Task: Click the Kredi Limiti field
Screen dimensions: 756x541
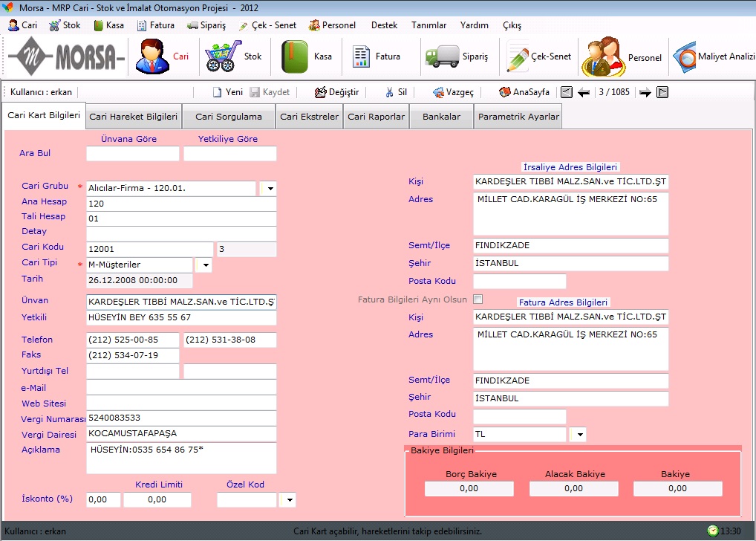Action: coord(157,500)
